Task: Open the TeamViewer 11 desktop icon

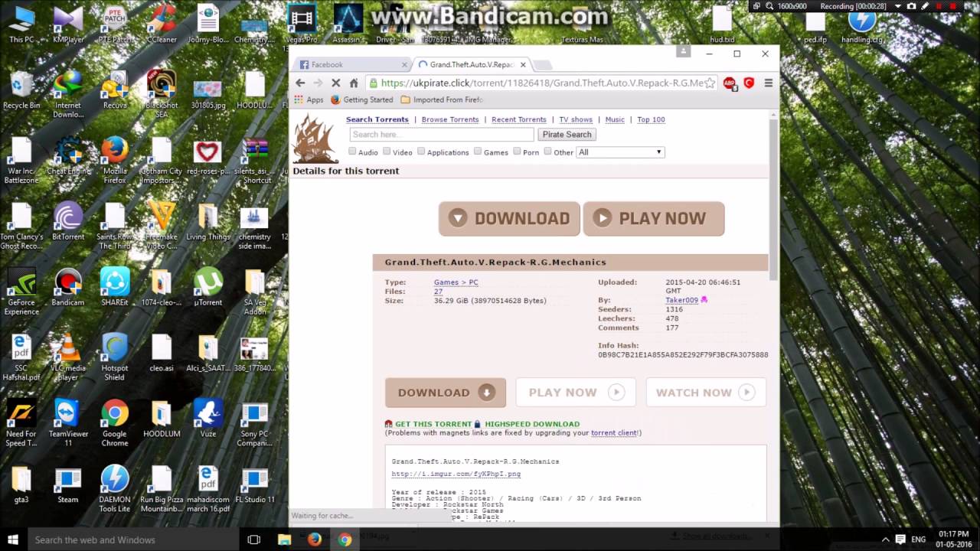Action: click(x=68, y=423)
